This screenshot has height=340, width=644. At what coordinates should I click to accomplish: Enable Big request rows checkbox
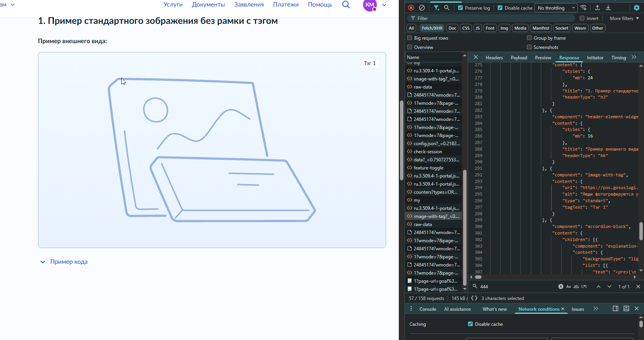410,38
